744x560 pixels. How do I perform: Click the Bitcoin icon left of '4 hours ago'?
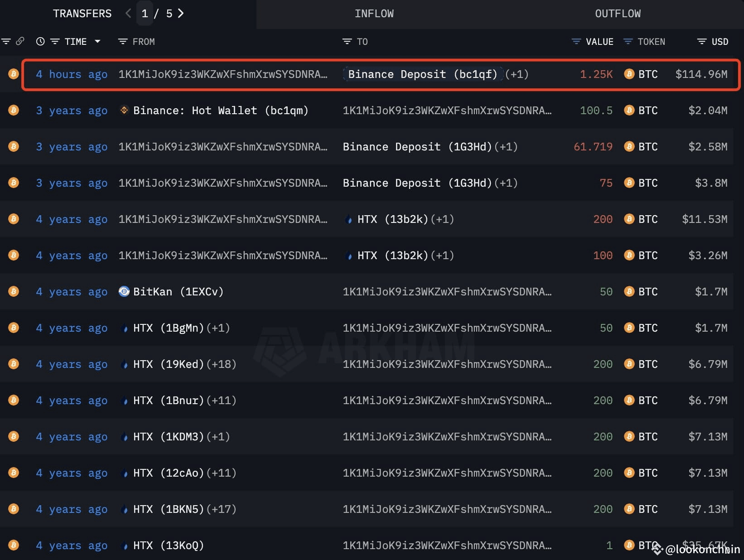(14, 74)
